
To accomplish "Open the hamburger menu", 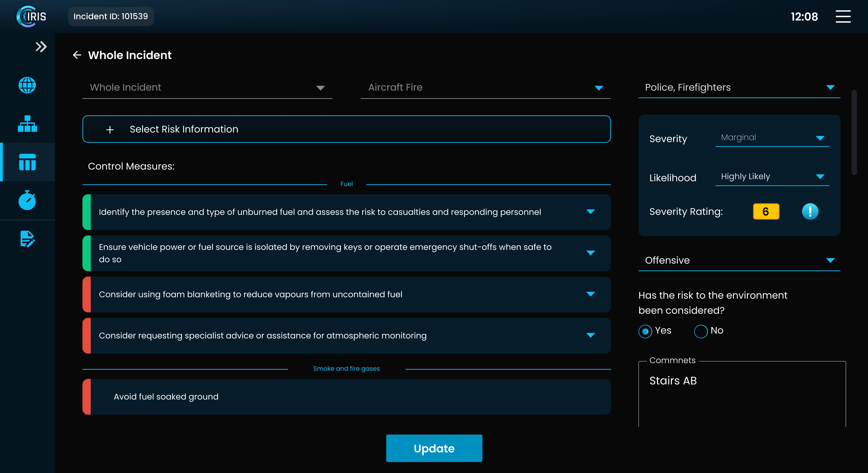I will click(843, 16).
